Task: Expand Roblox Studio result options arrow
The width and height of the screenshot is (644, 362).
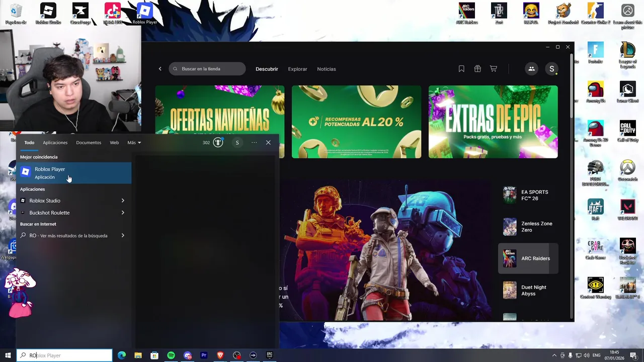Action: point(123,201)
